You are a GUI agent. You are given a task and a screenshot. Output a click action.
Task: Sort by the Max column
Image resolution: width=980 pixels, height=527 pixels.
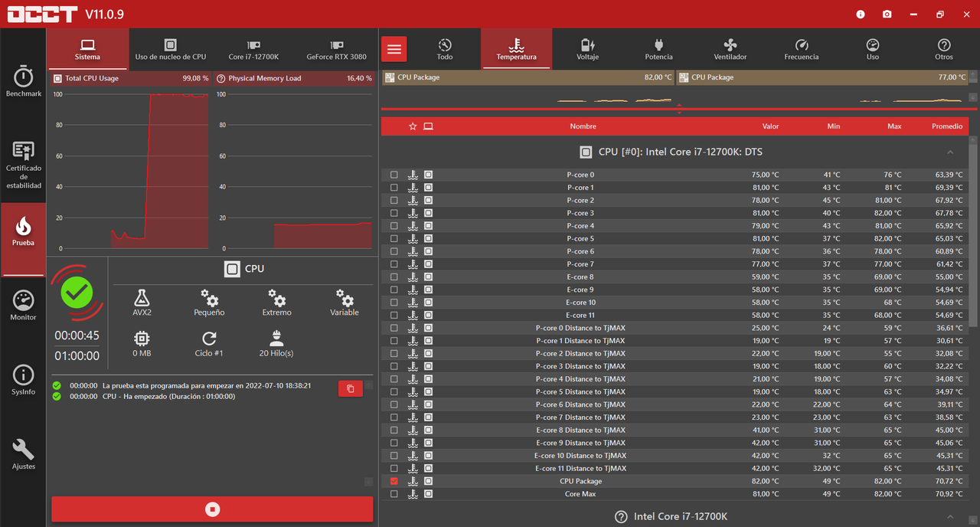pos(894,126)
